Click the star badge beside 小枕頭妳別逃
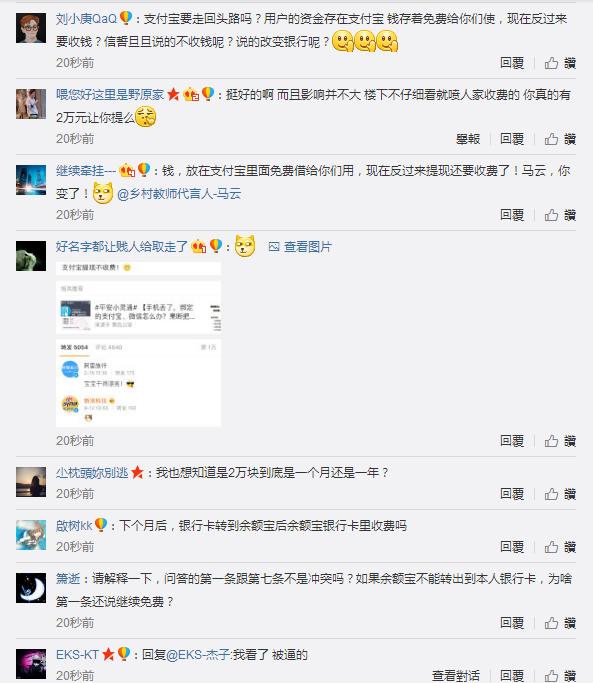This screenshot has width=593, height=683. point(137,472)
